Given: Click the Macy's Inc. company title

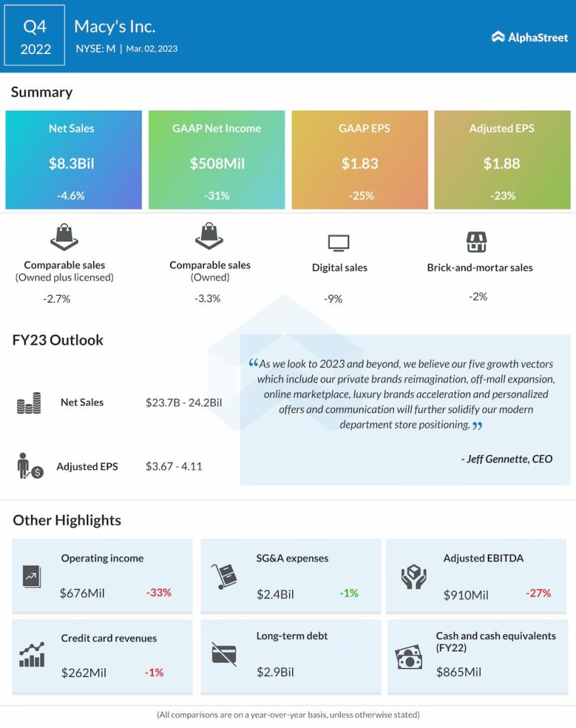Looking at the screenshot, I should [x=114, y=27].
